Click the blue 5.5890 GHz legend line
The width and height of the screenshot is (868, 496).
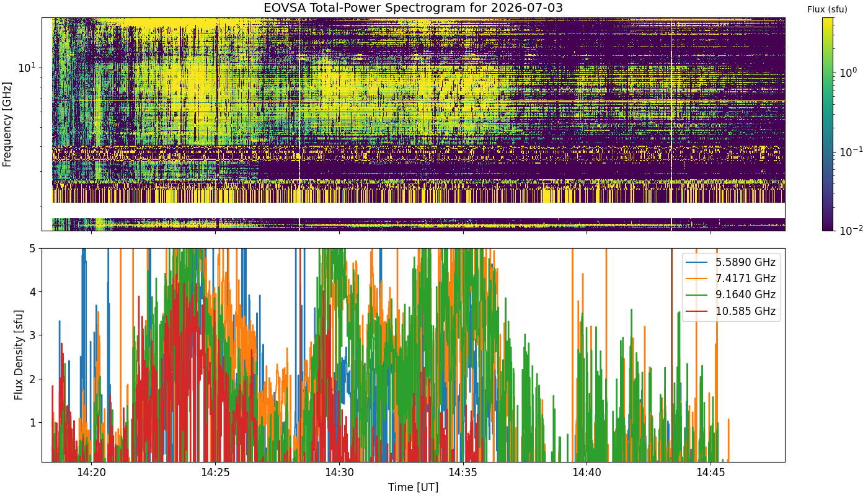[x=698, y=262]
